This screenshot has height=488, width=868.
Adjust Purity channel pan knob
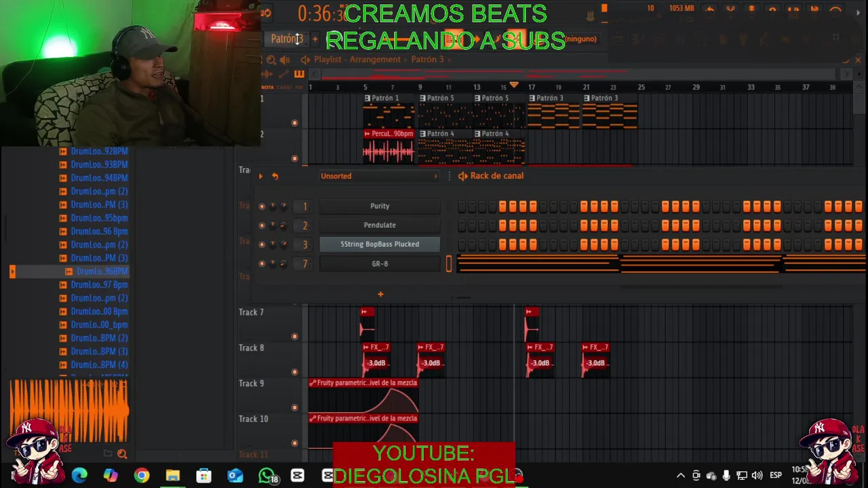click(x=273, y=206)
